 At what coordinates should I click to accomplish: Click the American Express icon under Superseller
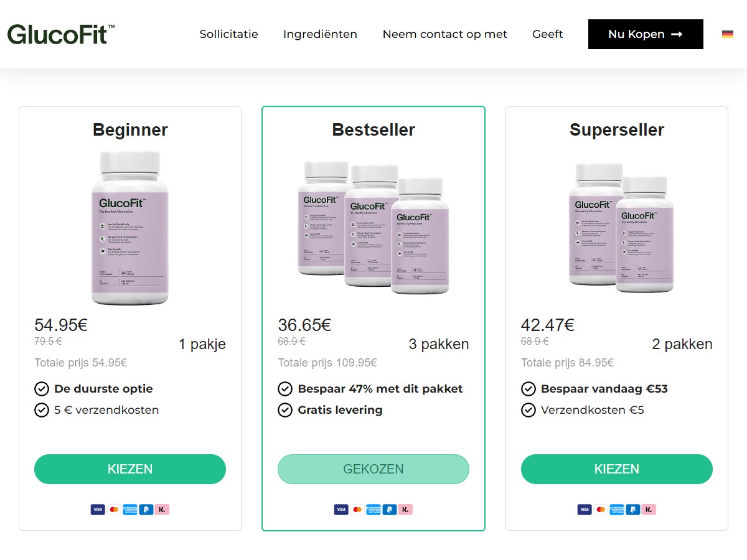tap(617, 510)
